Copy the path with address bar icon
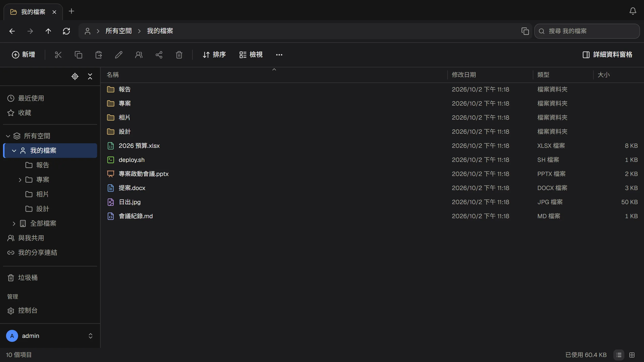The height and width of the screenshot is (362, 644). 525,31
